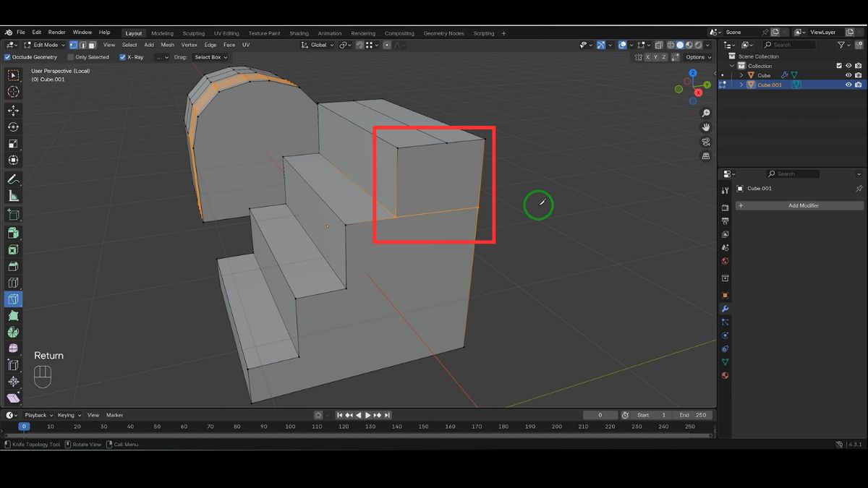
Task: Toggle camera view in viewport gizmos
Action: coord(706,142)
